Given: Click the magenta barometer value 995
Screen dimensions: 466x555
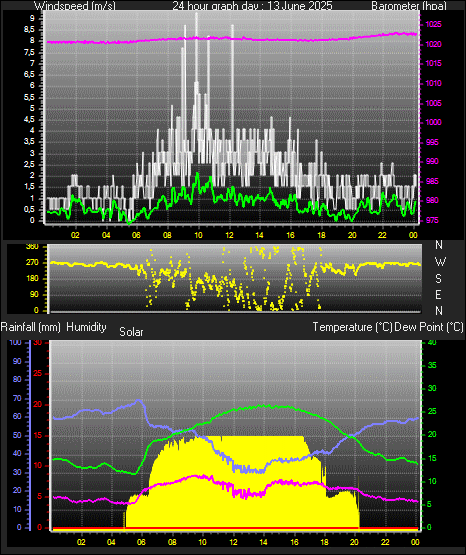Looking at the screenshot, I should pyautogui.click(x=432, y=142).
